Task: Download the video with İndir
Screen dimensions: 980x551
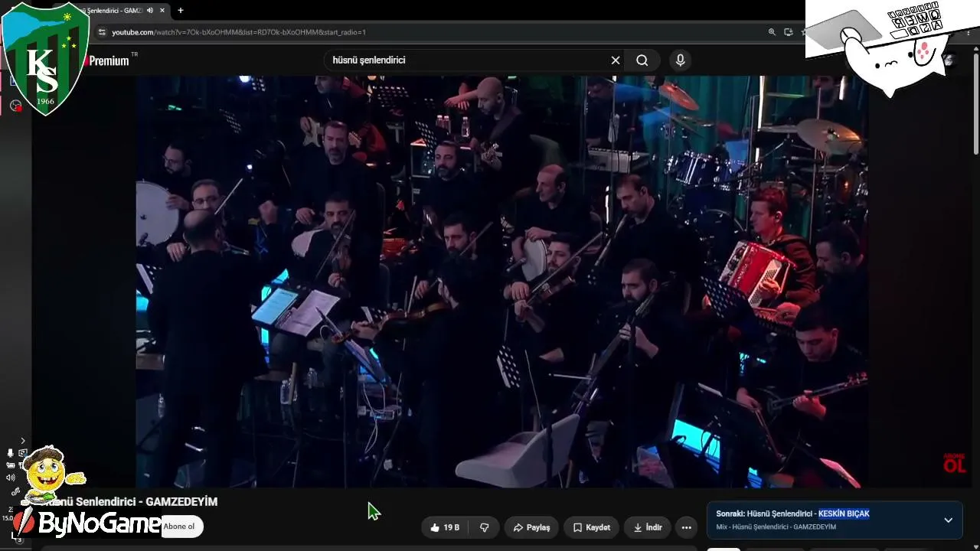Action: 648,527
